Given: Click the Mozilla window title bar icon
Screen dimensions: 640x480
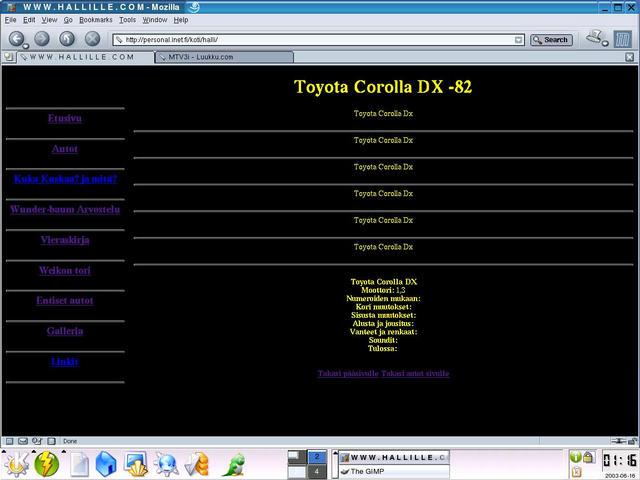Looking at the screenshot, I should 11,7.
